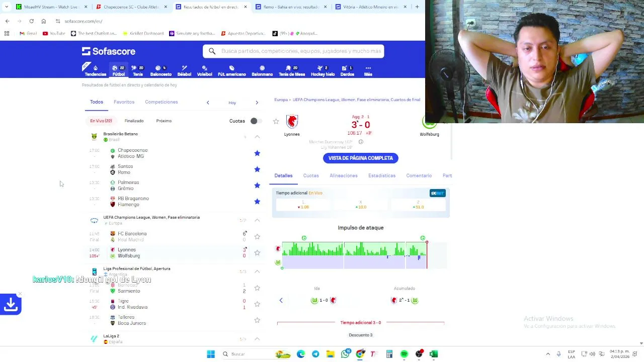Image resolution: width=644 pixels, height=362 pixels.
Task: Unfavorite the Santos vs Remo match
Action: pyautogui.click(x=257, y=169)
